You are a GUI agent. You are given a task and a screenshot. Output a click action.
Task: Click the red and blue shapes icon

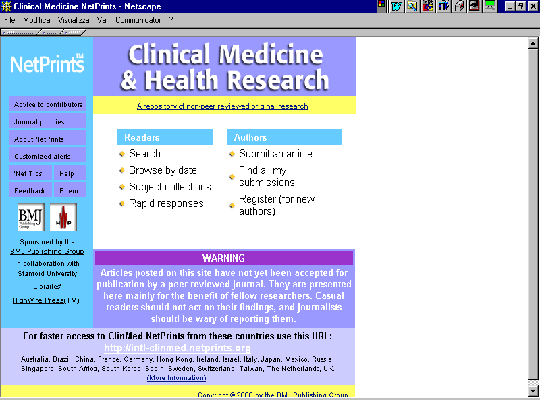click(428, 6)
